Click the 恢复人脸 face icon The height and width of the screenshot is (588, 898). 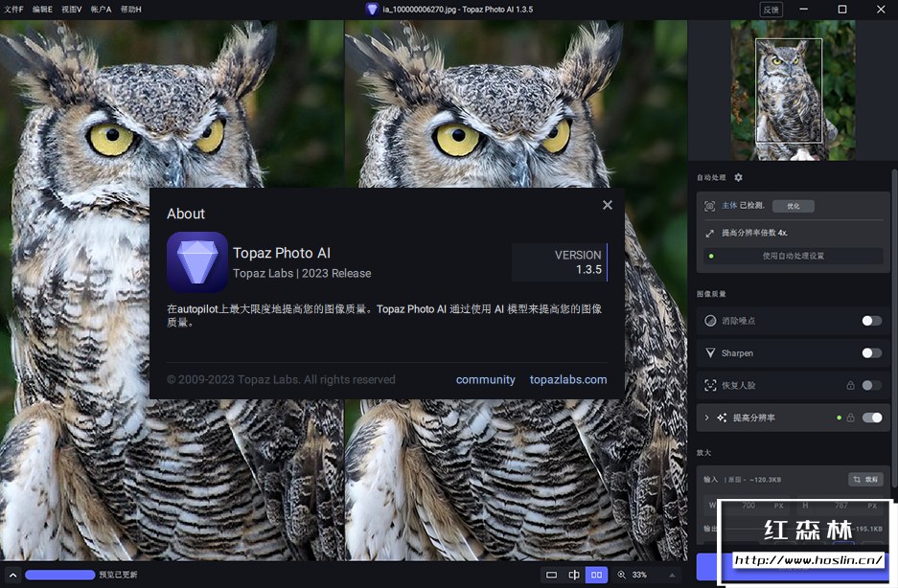pos(710,385)
